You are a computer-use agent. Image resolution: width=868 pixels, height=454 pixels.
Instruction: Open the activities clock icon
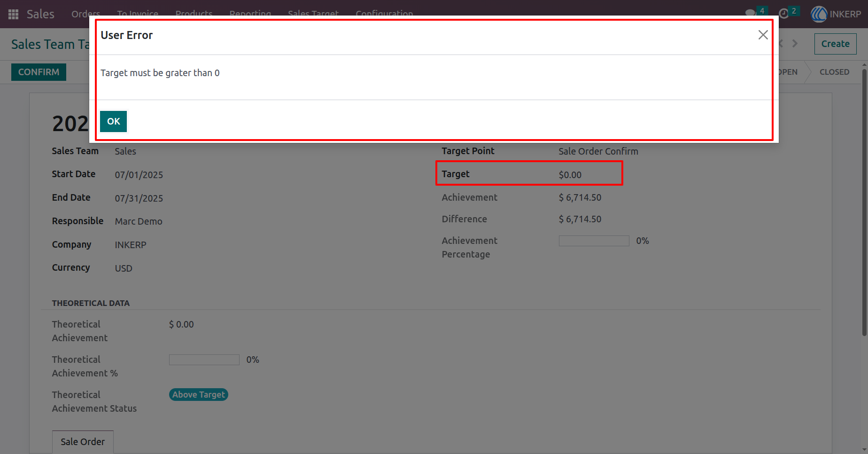tap(783, 13)
